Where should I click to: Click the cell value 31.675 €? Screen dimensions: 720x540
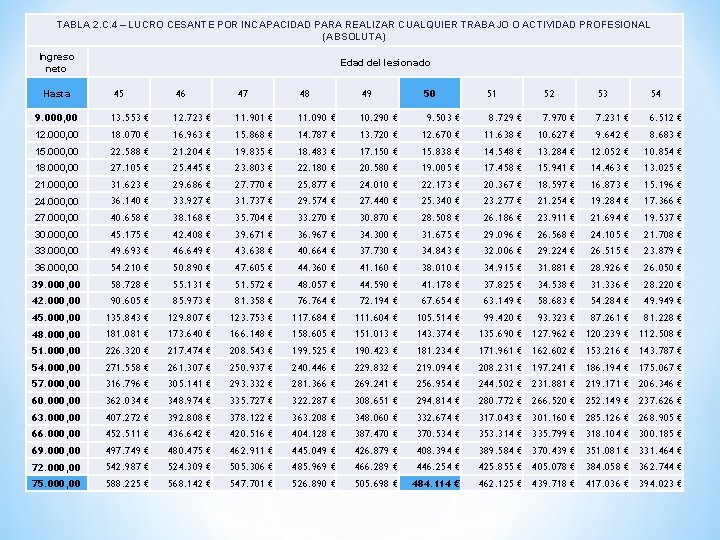click(440, 235)
